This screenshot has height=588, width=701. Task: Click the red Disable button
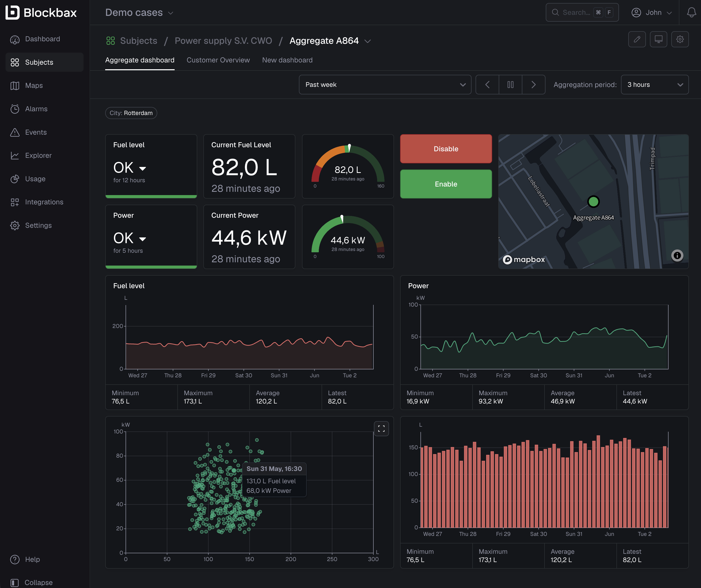[446, 149]
